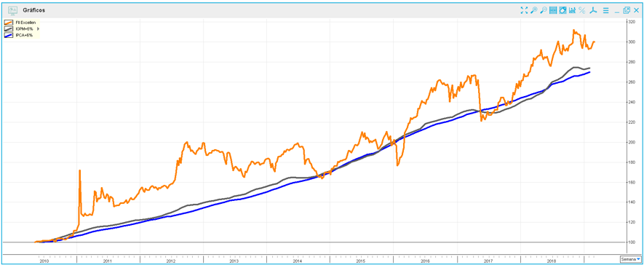Click the 260 value on price axis
644x265 pixels.
click(x=632, y=82)
